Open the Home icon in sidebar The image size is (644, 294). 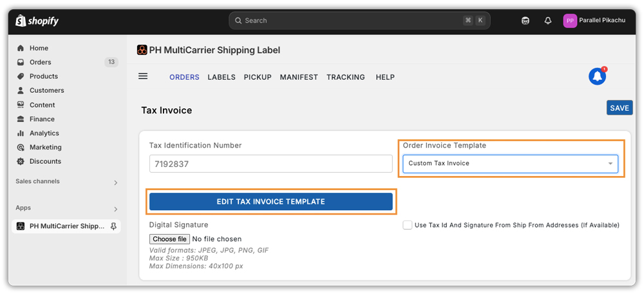(x=20, y=48)
